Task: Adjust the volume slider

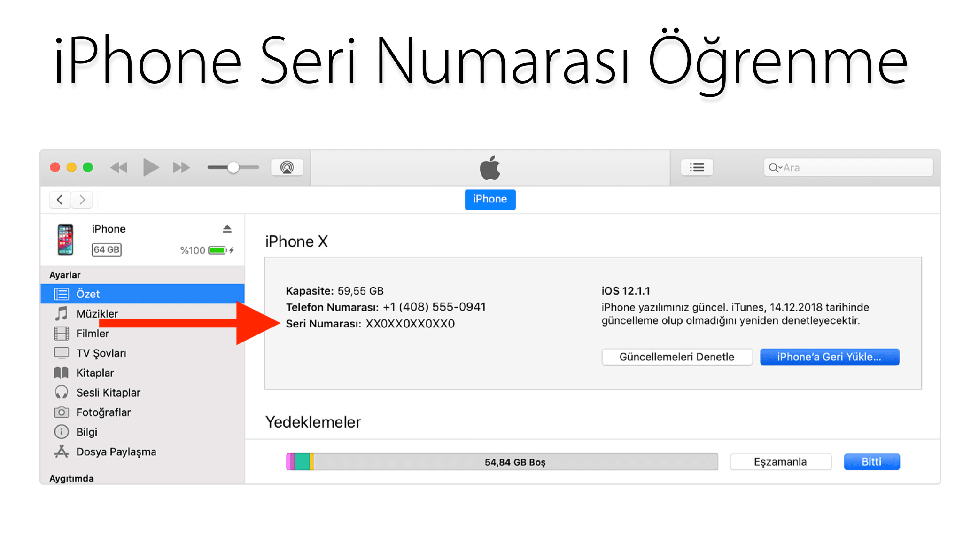Action: 233,167
